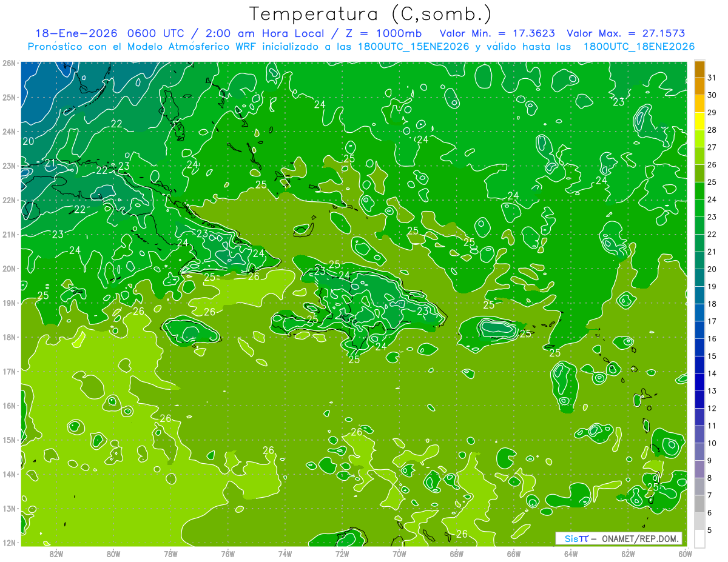
Task: Click the "78W" longitude axis label
Action: pyautogui.click(x=170, y=554)
